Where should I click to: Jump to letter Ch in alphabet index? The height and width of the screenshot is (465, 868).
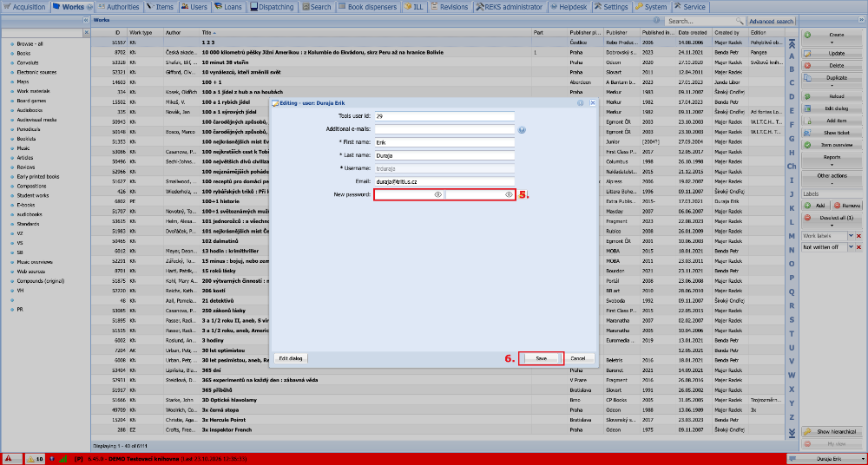click(792, 166)
